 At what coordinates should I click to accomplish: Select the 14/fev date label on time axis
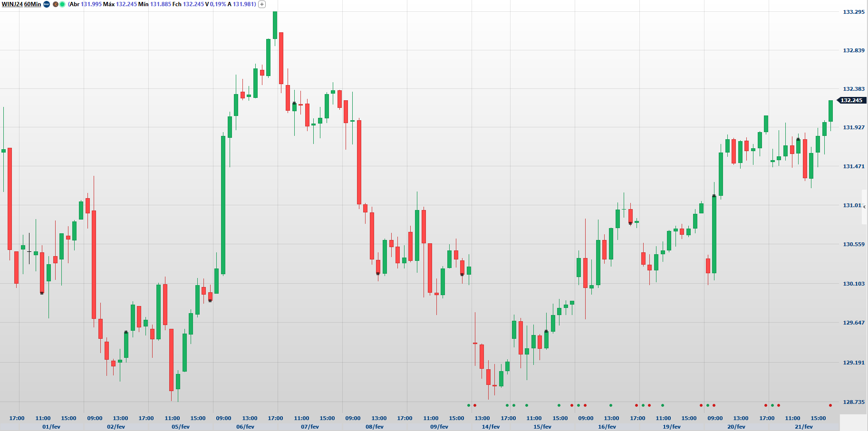pyautogui.click(x=491, y=427)
